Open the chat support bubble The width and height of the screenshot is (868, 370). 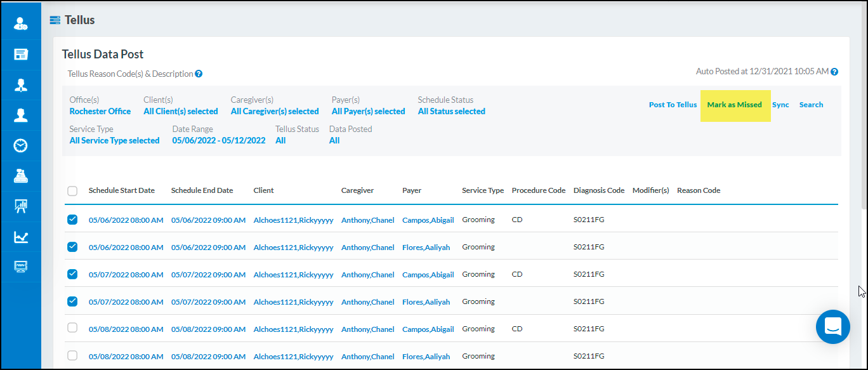coord(832,327)
